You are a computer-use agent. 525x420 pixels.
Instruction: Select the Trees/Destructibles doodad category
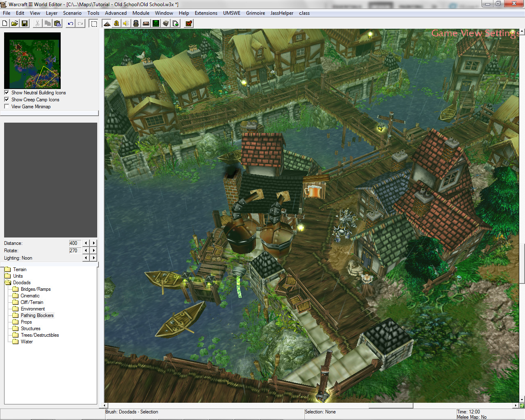[x=40, y=335]
